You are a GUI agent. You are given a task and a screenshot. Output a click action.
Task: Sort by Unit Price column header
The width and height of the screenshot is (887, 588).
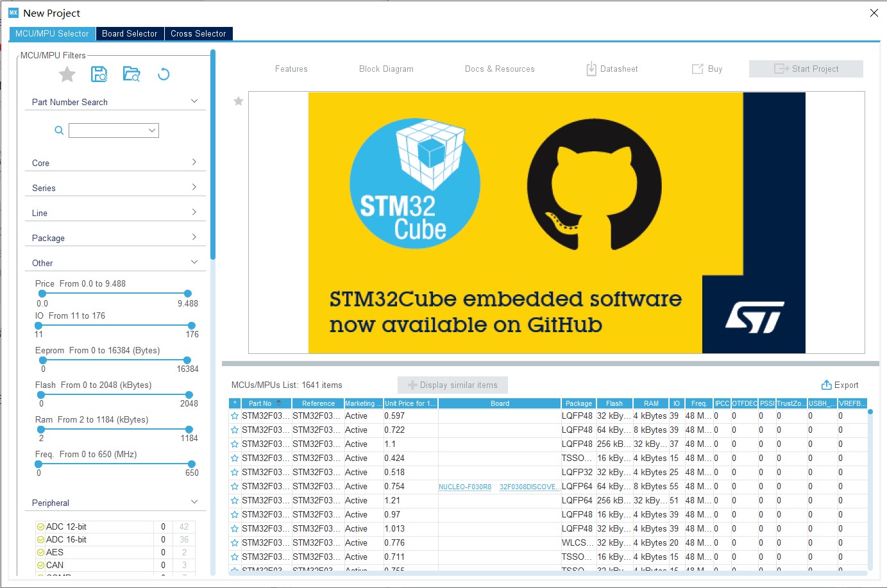click(x=410, y=403)
